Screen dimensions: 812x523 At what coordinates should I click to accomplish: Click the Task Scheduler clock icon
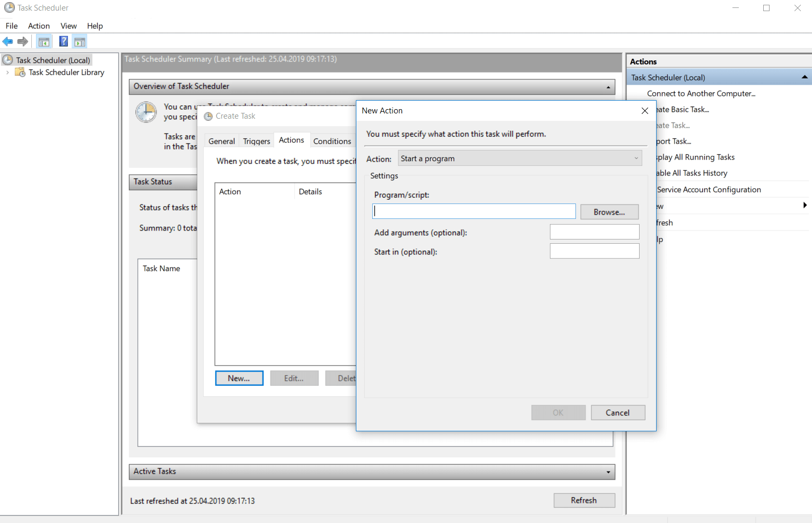[7, 59]
